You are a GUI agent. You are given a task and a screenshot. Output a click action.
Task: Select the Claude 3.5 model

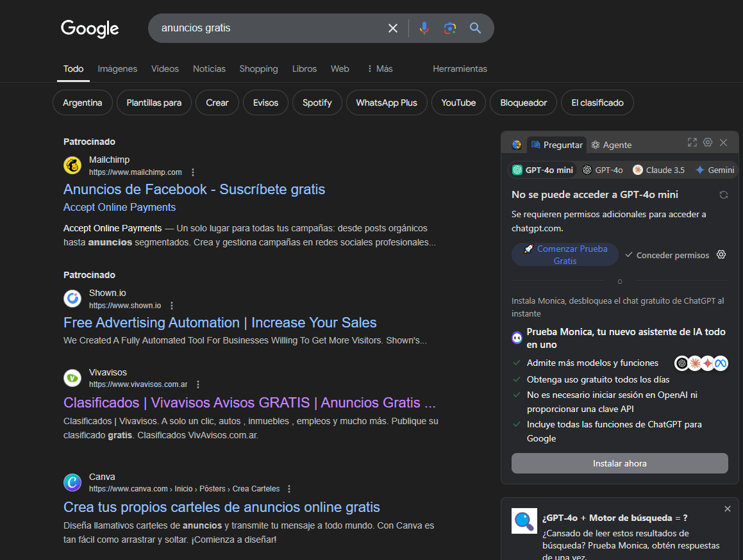(659, 170)
